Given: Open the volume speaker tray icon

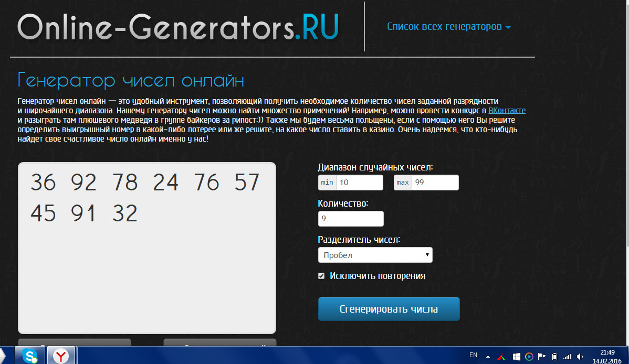Looking at the screenshot, I should pos(580,357).
